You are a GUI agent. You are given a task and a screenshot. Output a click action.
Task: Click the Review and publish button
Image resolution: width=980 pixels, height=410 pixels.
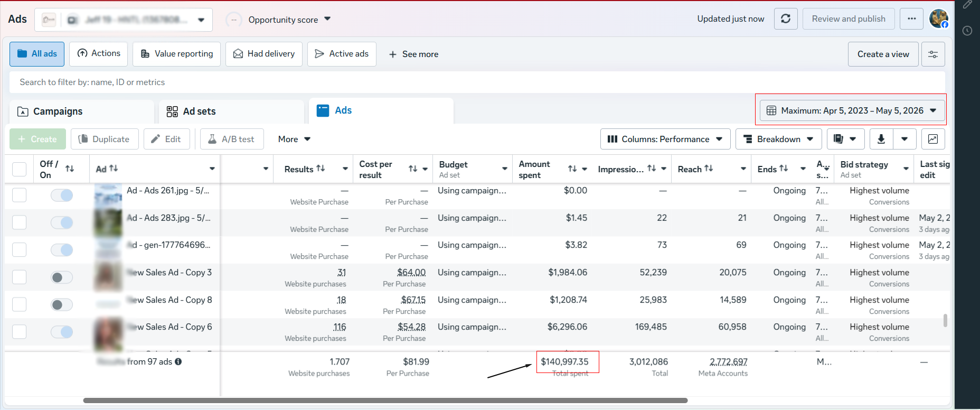[849, 19]
